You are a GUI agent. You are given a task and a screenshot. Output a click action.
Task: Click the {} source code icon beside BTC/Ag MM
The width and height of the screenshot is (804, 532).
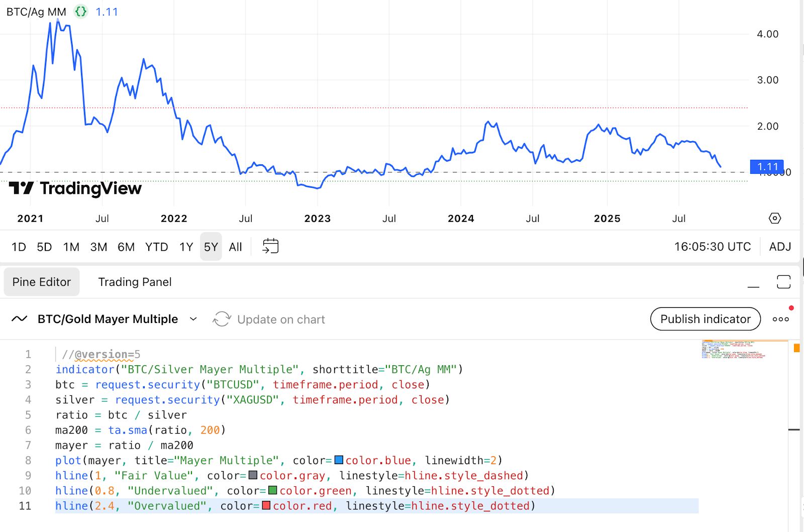(80, 12)
